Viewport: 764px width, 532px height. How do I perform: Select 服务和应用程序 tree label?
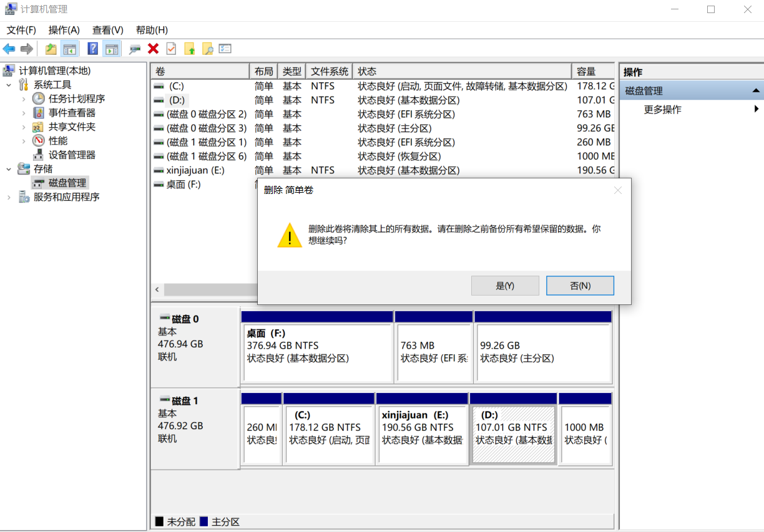point(66,197)
